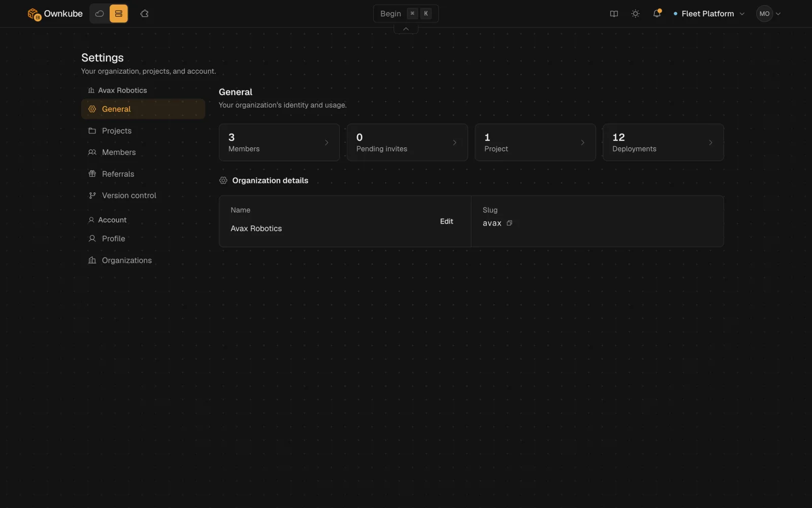Click the Members people icon
Screen dimensions: 812x508
click(x=92, y=152)
